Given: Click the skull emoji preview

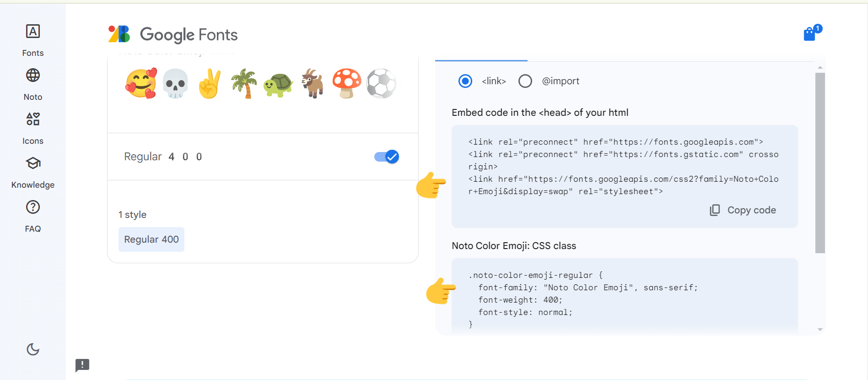Looking at the screenshot, I should click(175, 83).
